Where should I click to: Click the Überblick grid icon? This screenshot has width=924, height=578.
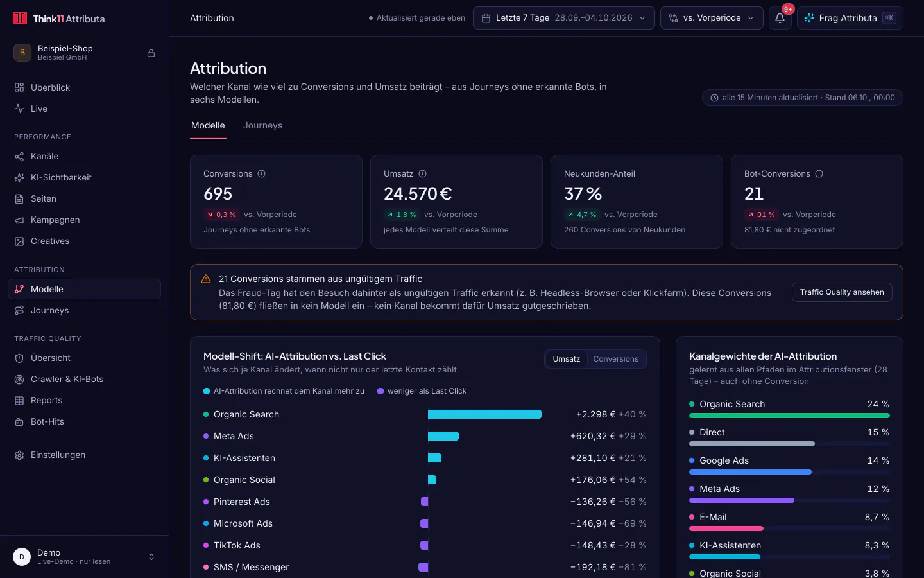click(x=19, y=87)
